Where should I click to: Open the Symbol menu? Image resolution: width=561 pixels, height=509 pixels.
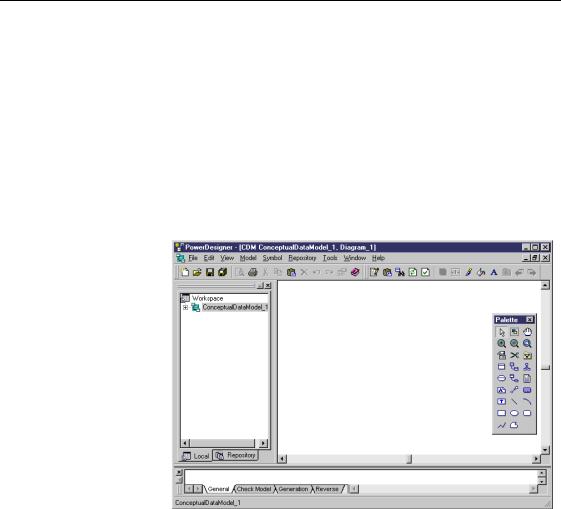pos(272,258)
